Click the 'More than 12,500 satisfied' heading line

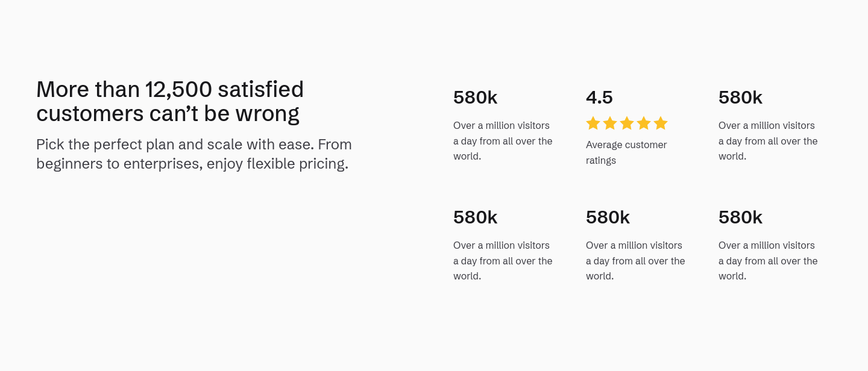coord(170,90)
